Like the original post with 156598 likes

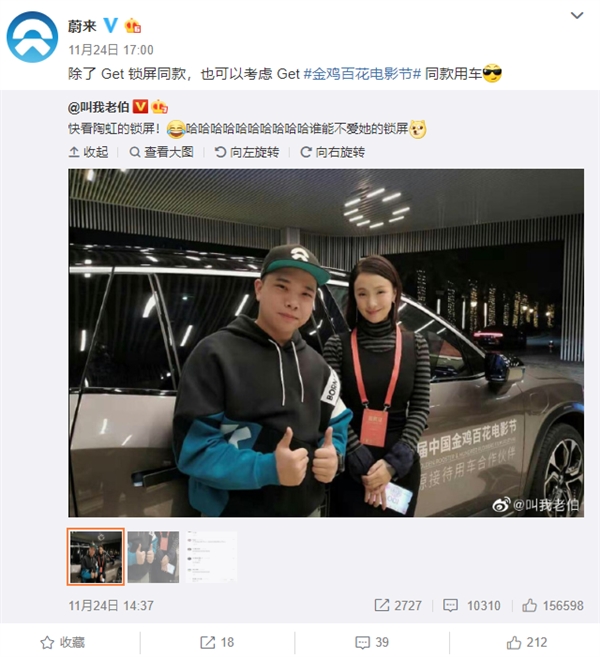point(553,605)
